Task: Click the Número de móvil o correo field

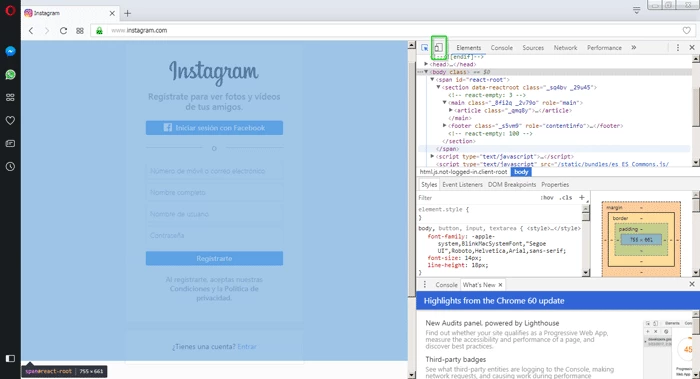Action: [214, 171]
